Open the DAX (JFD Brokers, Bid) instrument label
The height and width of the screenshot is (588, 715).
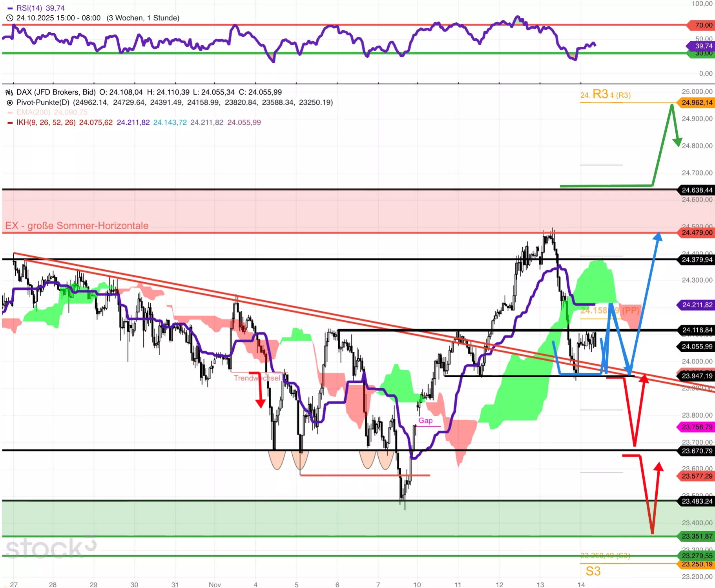(x=56, y=92)
